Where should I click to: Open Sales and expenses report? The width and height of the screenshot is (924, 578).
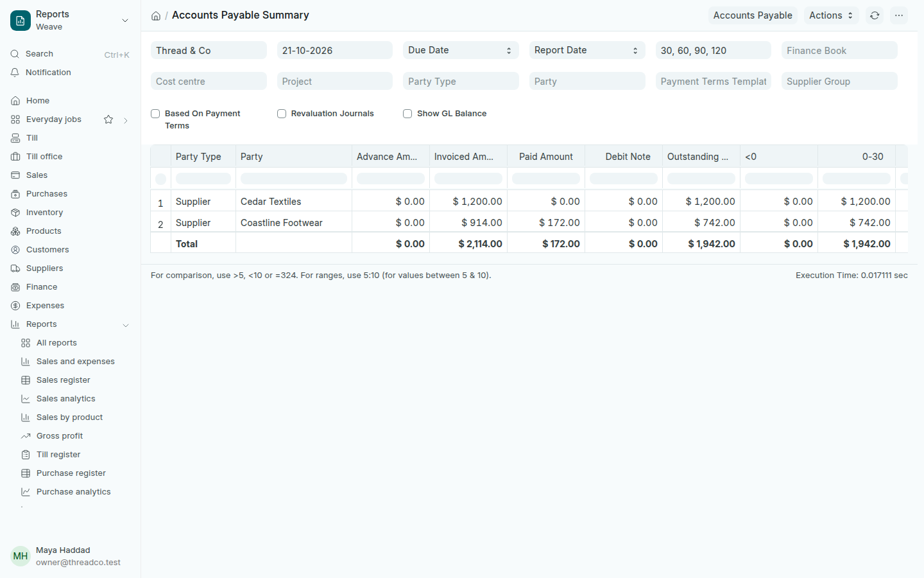coord(75,362)
